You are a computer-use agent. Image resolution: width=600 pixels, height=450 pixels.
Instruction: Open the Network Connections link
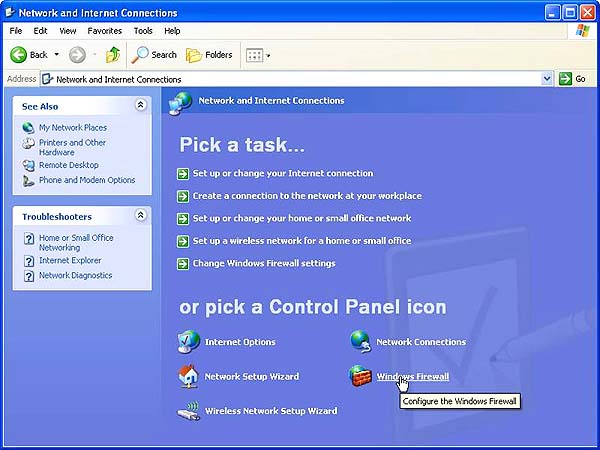(x=421, y=342)
